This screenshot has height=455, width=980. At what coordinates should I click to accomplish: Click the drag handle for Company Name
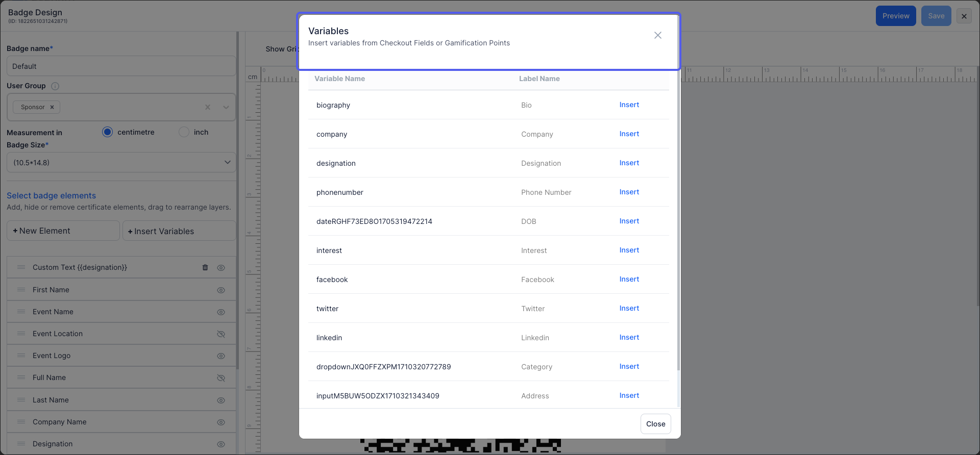(21, 422)
